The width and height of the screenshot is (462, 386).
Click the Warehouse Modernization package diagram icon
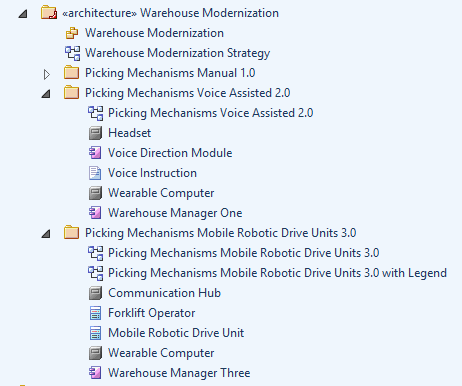[x=72, y=33]
